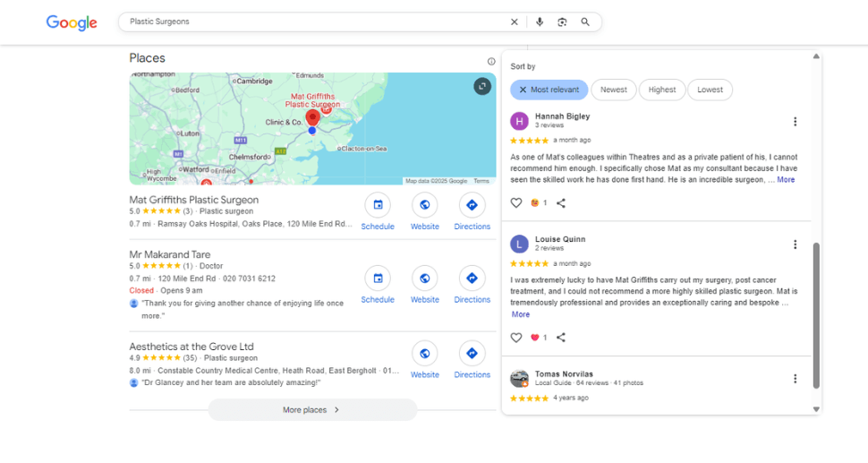Viewport: 868px width, 463px height.
Task: Click reviews panel scroll down arrow
Action: 816,409
